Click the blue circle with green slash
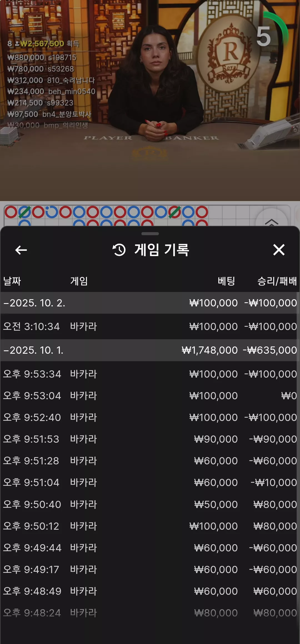 point(24,212)
